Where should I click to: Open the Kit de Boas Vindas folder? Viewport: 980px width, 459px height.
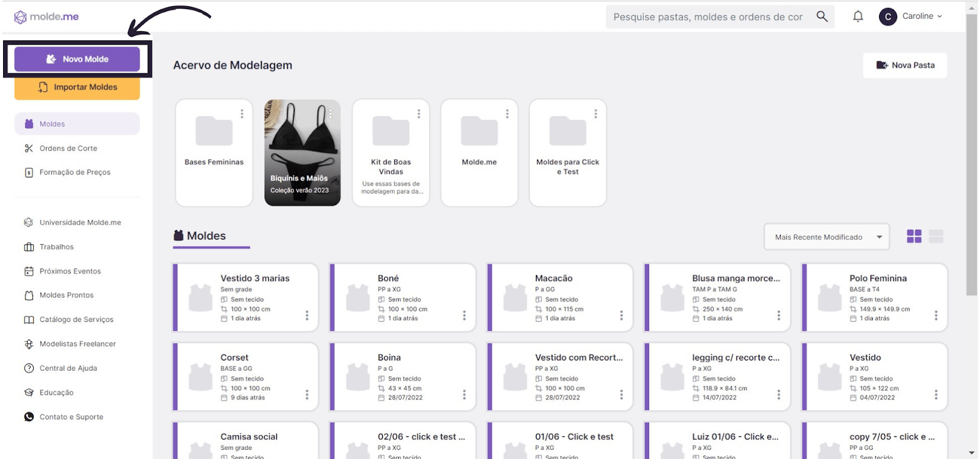(391, 153)
